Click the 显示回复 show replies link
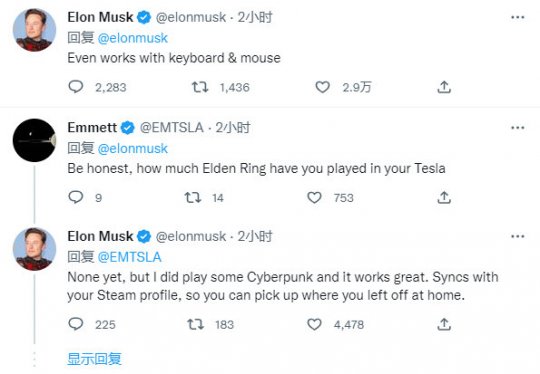 coord(94,359)
